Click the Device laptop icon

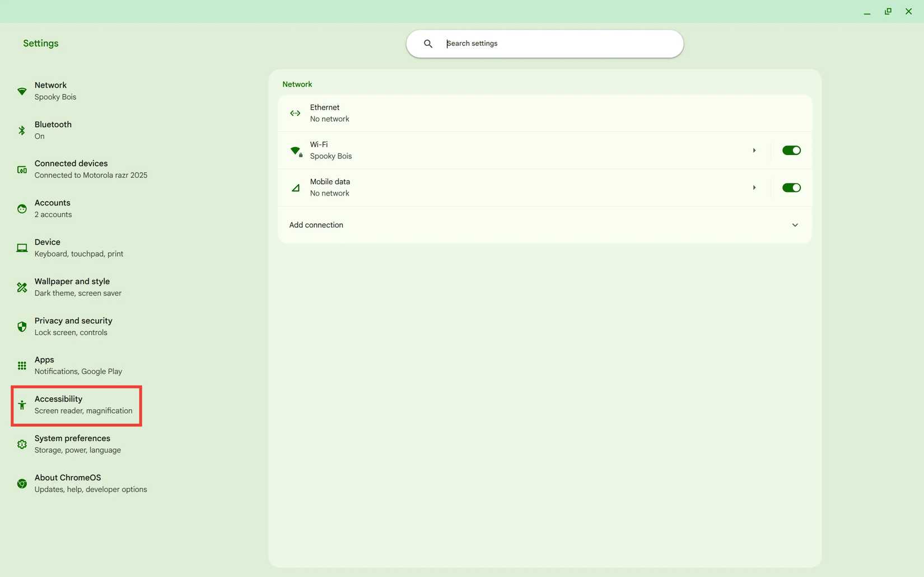coord(22,247)
